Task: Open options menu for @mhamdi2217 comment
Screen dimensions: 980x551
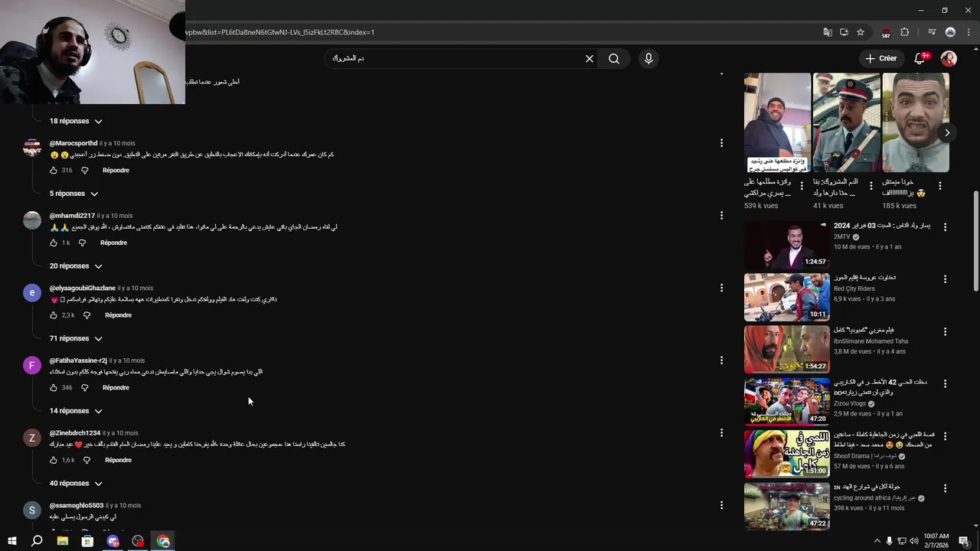Action: coord(721,216)
